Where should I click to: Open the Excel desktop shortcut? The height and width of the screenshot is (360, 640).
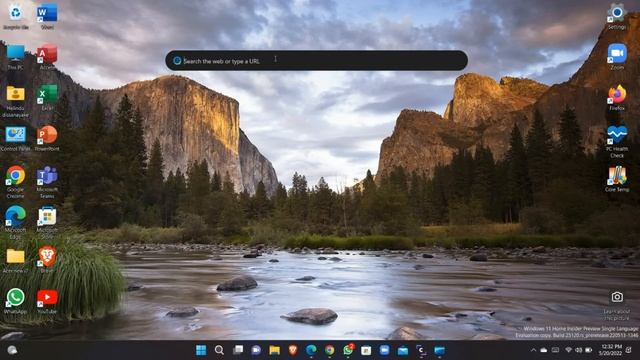tap(47, 98)
